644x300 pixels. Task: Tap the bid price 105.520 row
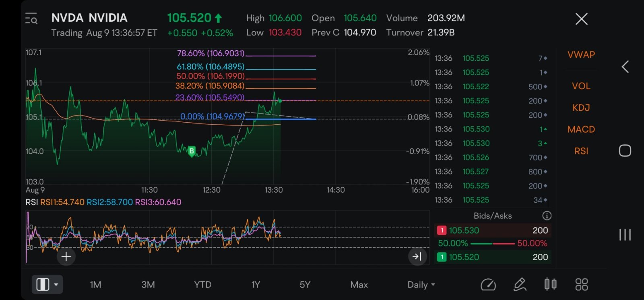click(493, 257)
